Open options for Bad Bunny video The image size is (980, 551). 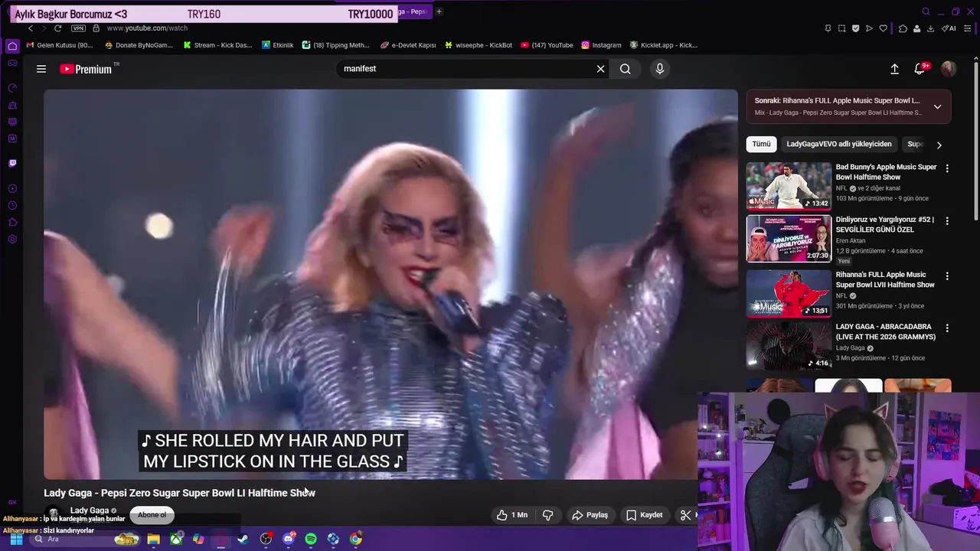tap(947, 168)
